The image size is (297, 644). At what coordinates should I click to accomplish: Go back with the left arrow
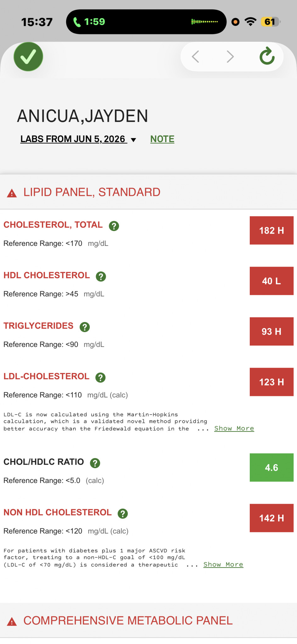coord(195,57)
